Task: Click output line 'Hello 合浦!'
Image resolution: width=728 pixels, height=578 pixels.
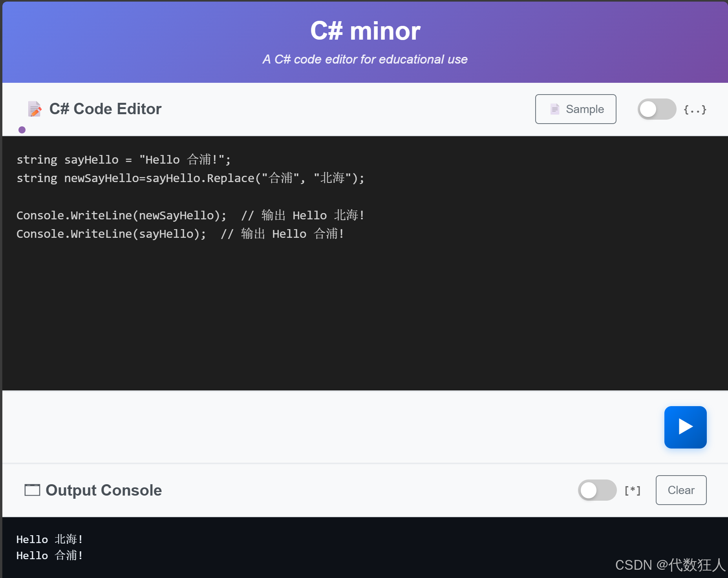Action: point(49,555)
